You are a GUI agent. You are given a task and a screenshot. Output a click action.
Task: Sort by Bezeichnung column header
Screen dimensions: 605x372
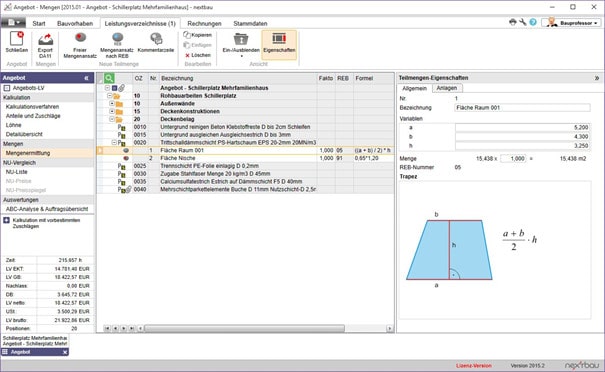pos(238,78)
